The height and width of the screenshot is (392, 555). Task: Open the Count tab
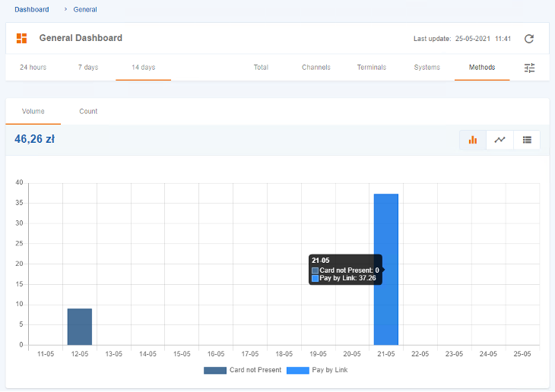point(88,112)
